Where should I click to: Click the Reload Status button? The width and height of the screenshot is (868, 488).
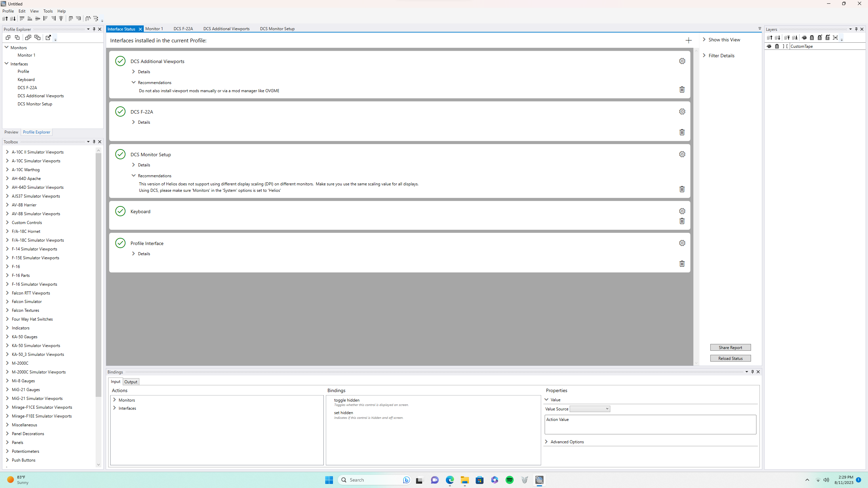730,358
